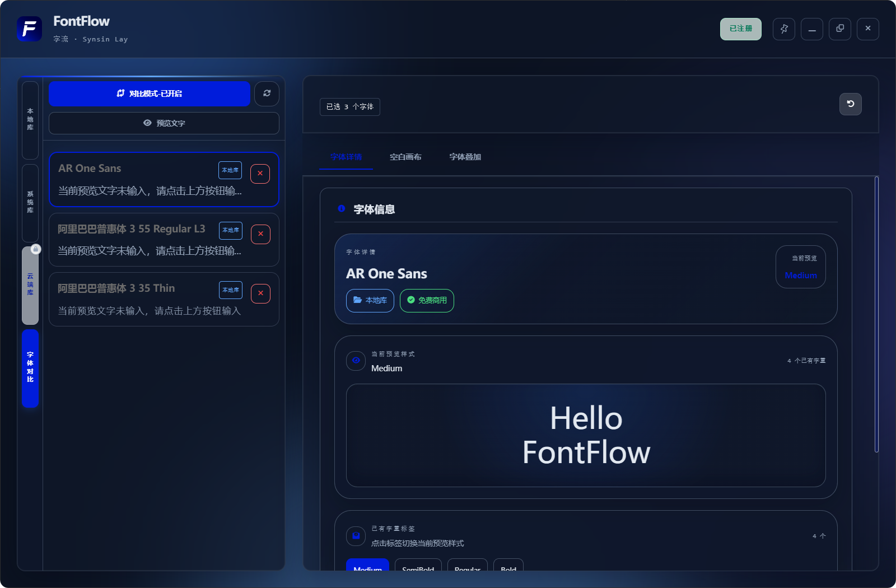Click the FontFlow logo icon
Viewport: 896px width, 588px height.
click(x=30, y=29)
